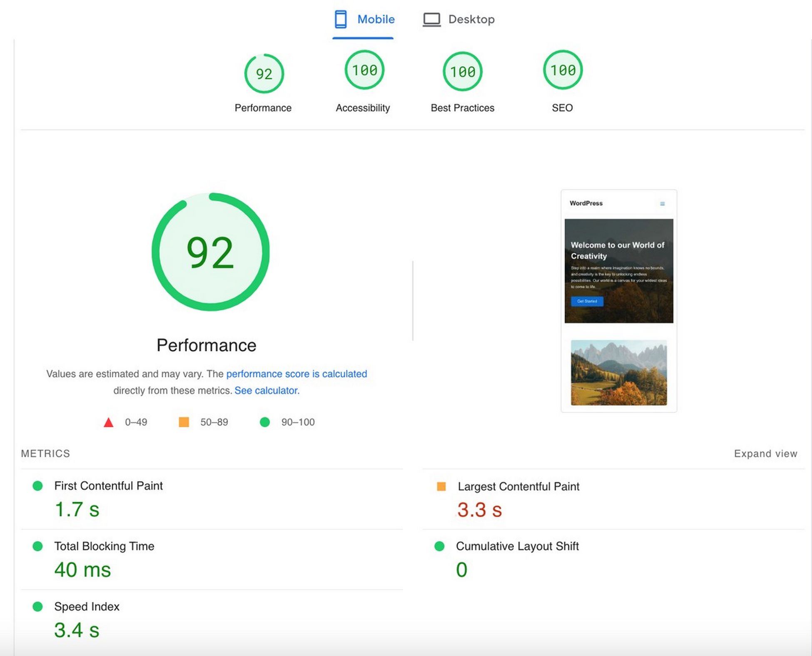Image resolution: width=812 pixels, height=656 pixels.
Task: Click the Mobile phone icon
Action: (x=341, y=19)
